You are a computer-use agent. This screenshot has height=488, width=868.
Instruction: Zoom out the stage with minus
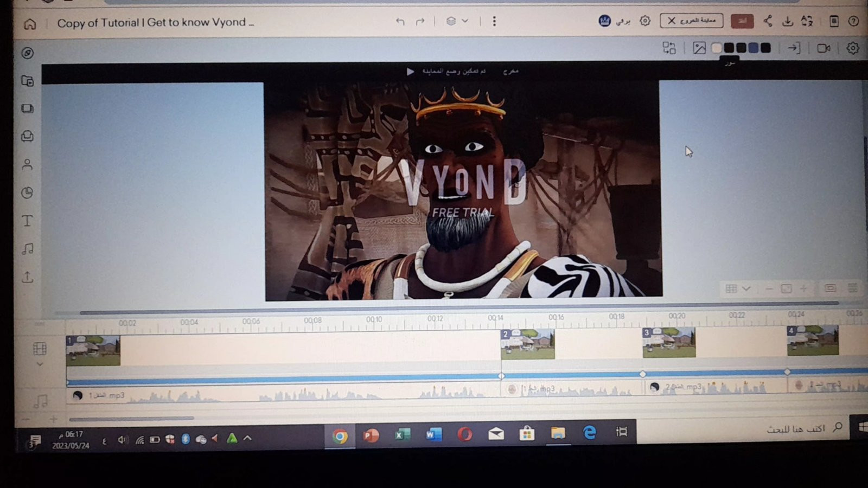click(x=769, y=289)
